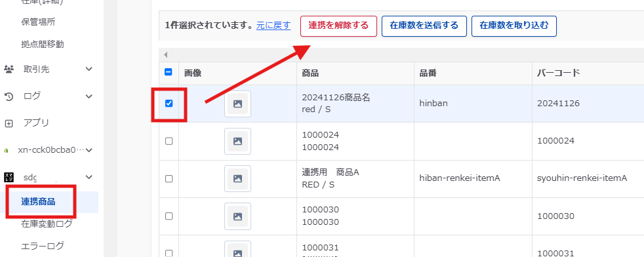Click the 取引先 people icon

9,69
